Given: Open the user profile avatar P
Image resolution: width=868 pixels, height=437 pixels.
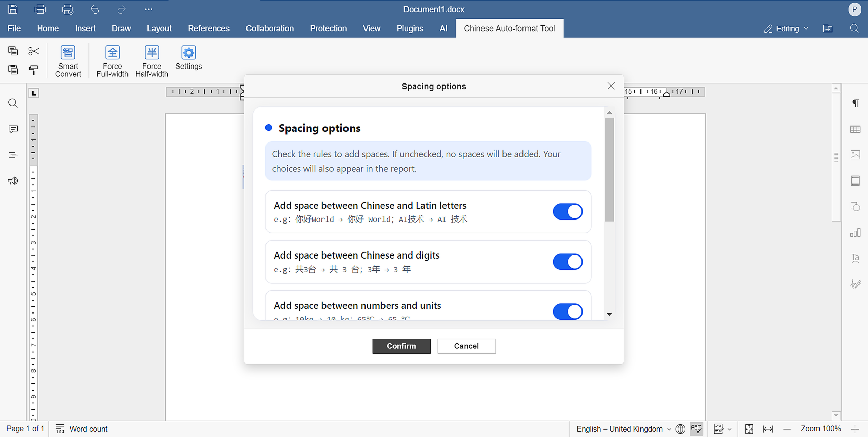Looking at the screenshot, I should click(854, 9).
